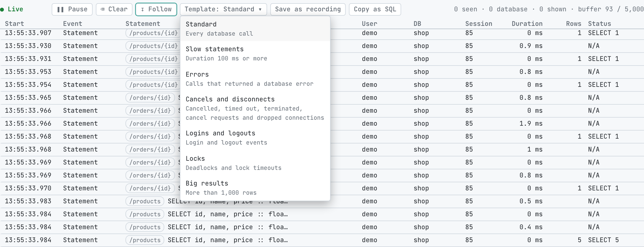The width and height of the screenshot is (644, 247).
Task: Click the buffer 93 / 5,000 counter
Action: click(x=611, y=9)
